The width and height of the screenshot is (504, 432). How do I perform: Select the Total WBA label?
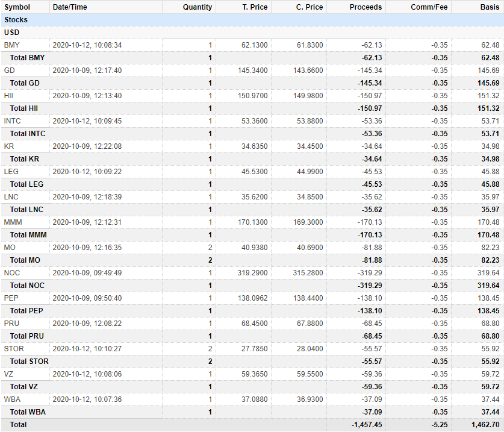pyautogui.click(x=28, y=412)
